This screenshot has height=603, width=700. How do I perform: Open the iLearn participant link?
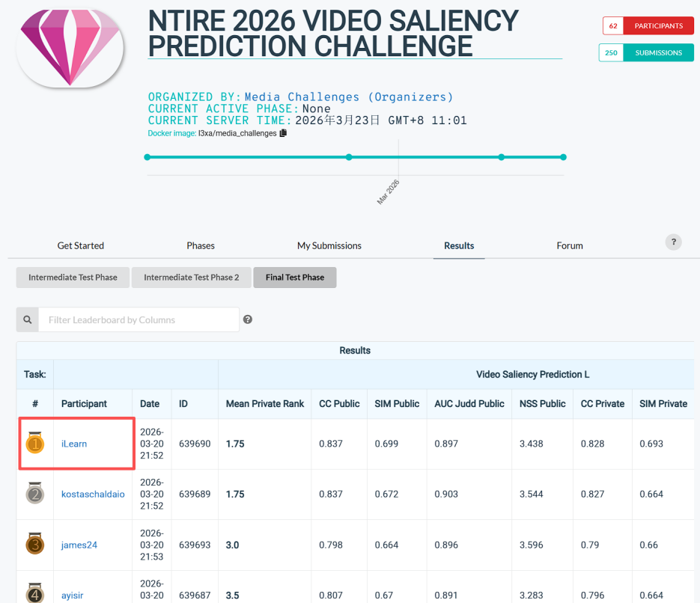74,444
